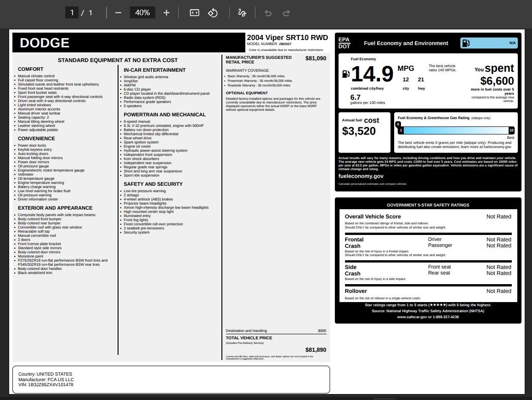Click the fit to width icon
The image size is (532, 400).
[194, 13]
